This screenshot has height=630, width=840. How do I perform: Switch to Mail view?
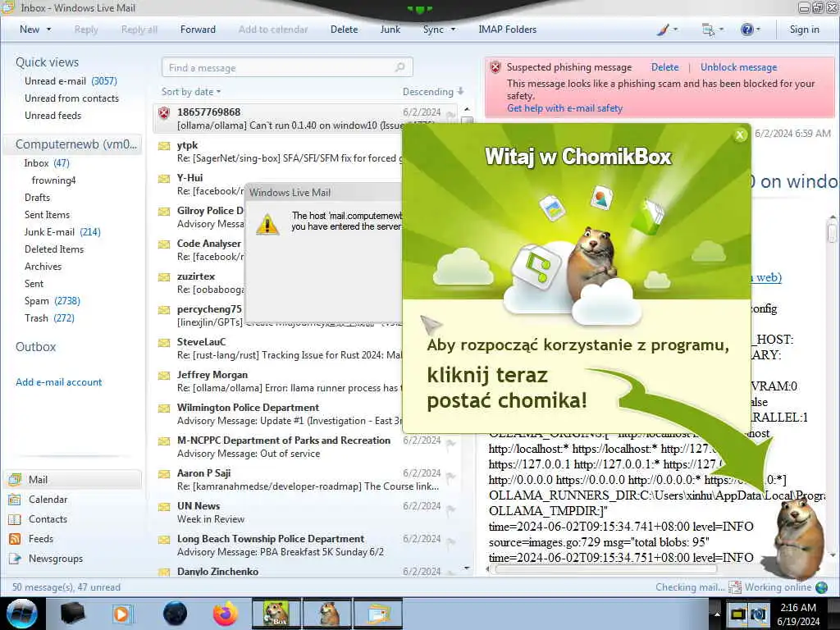tap(73, 479)
